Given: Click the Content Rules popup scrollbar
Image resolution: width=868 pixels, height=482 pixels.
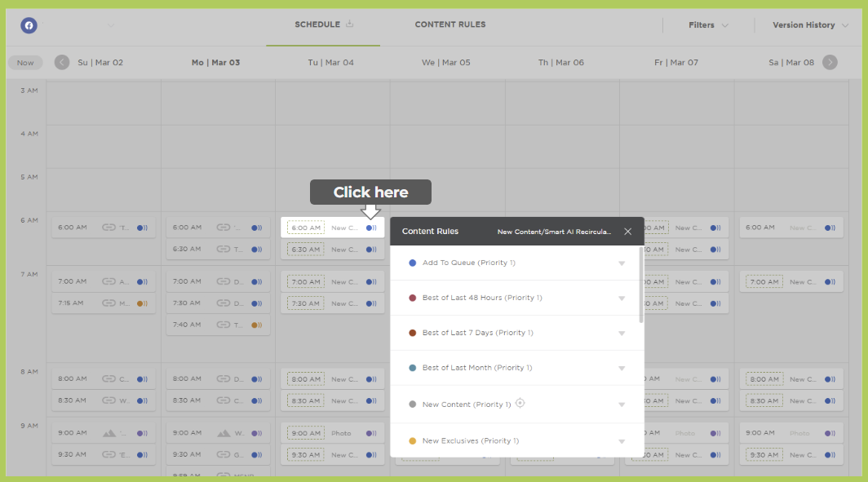Looking at the screenshot, I should click(x=641, y=285).
